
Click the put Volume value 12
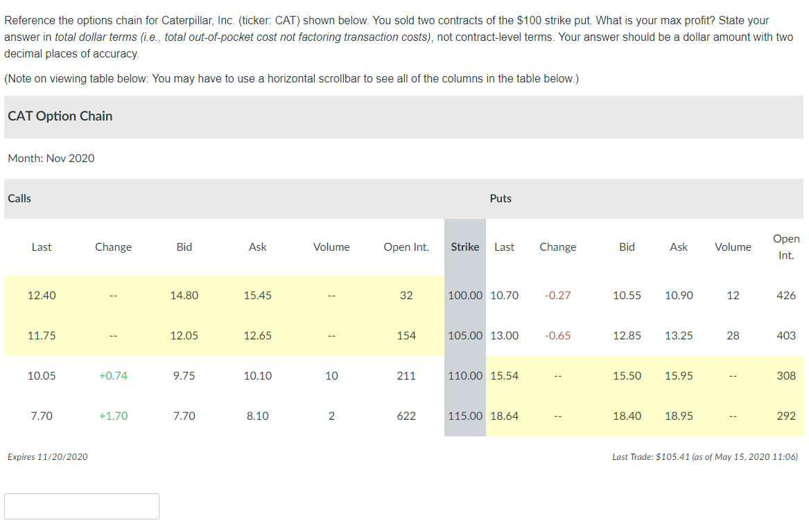(733, 295)
